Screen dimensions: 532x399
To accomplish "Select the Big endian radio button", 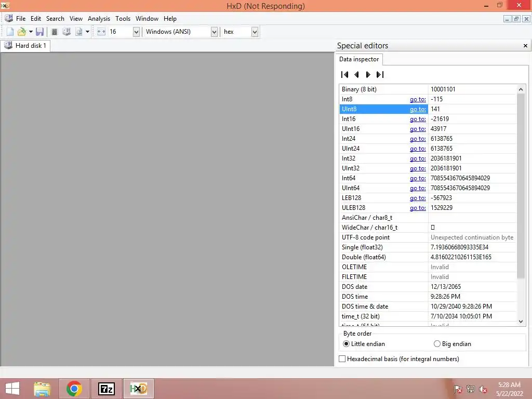I will coord(437,344).
